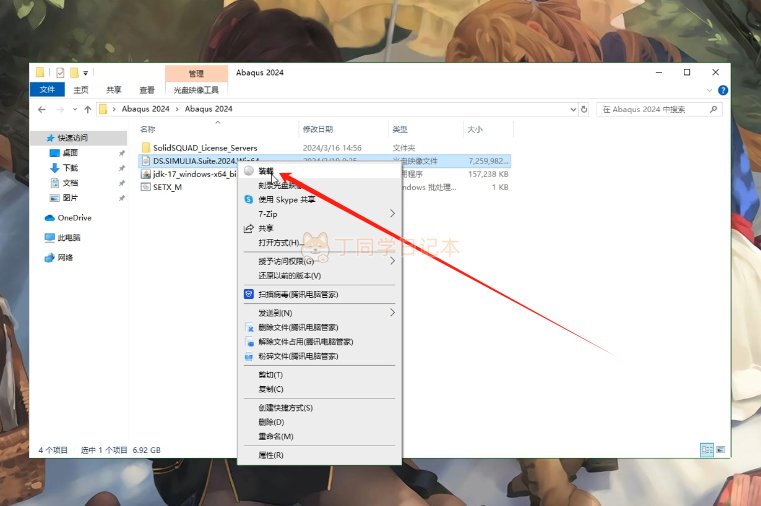Choose 删除(D) in context menu
The height and width of the screenshot is (506, 761).
(271, 422)
